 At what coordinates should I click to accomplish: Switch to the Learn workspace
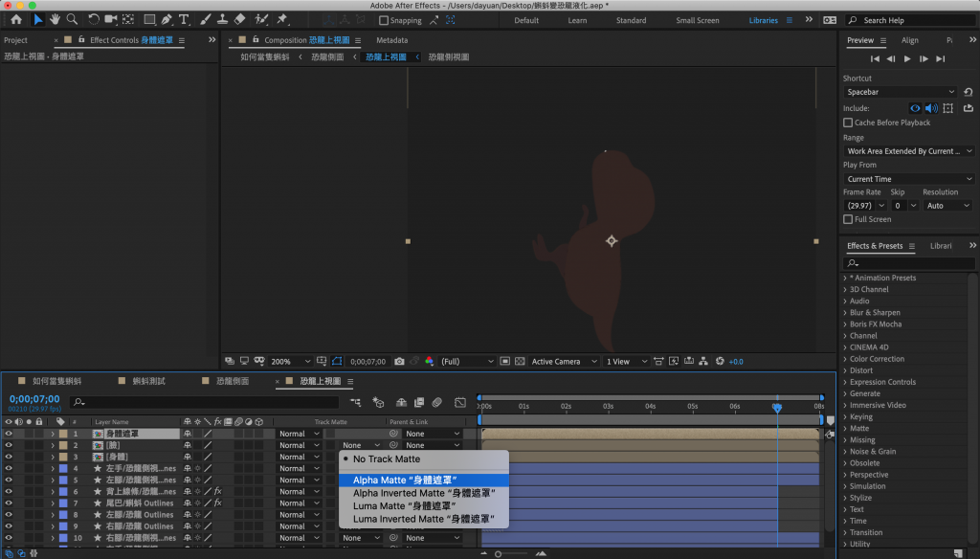(x=577, y=20)
